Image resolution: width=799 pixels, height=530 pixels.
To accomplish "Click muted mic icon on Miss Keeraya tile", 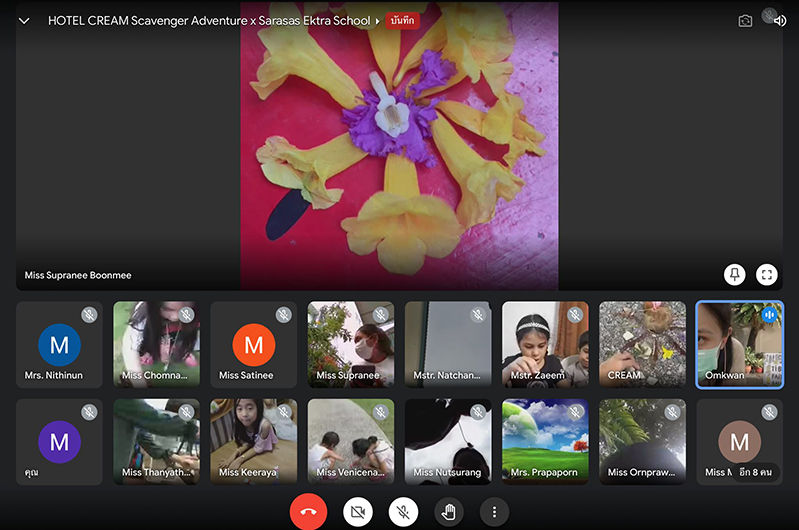I will [x=283, y=412].
